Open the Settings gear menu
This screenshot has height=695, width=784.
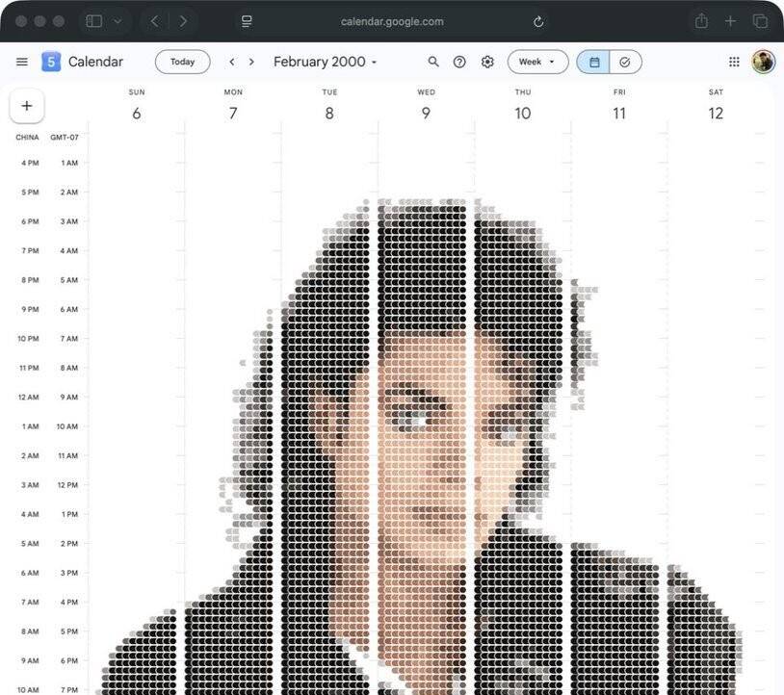click(x=487, y=62)
